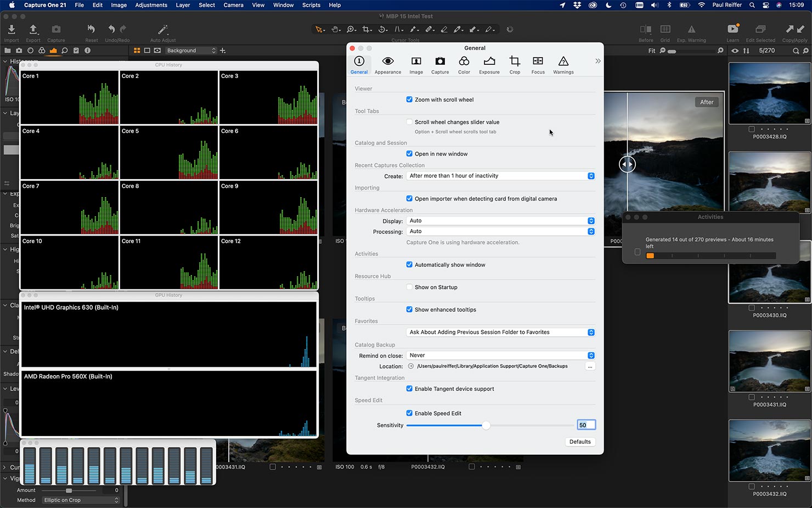Toggle the Before view icon
The width and height of the screenshot is (812, 508).
[646, 29]
